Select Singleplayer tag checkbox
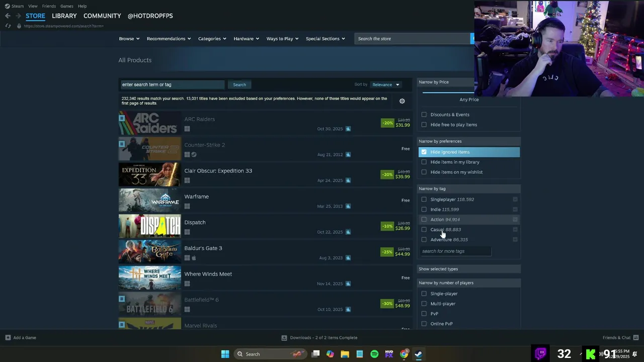Screen dimensions: 644x362 424,199
